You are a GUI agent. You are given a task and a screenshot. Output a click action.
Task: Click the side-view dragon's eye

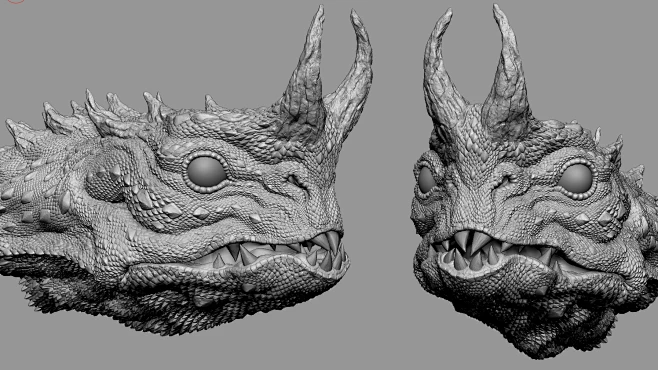coord(206,172)
